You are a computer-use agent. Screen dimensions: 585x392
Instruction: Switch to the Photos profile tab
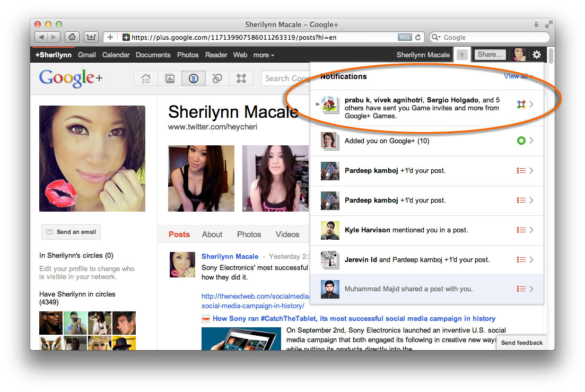249,234
